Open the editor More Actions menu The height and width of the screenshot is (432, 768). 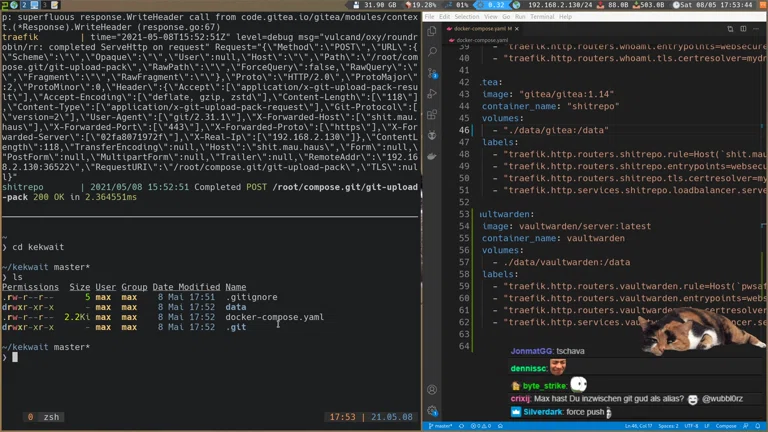[756, 29]
